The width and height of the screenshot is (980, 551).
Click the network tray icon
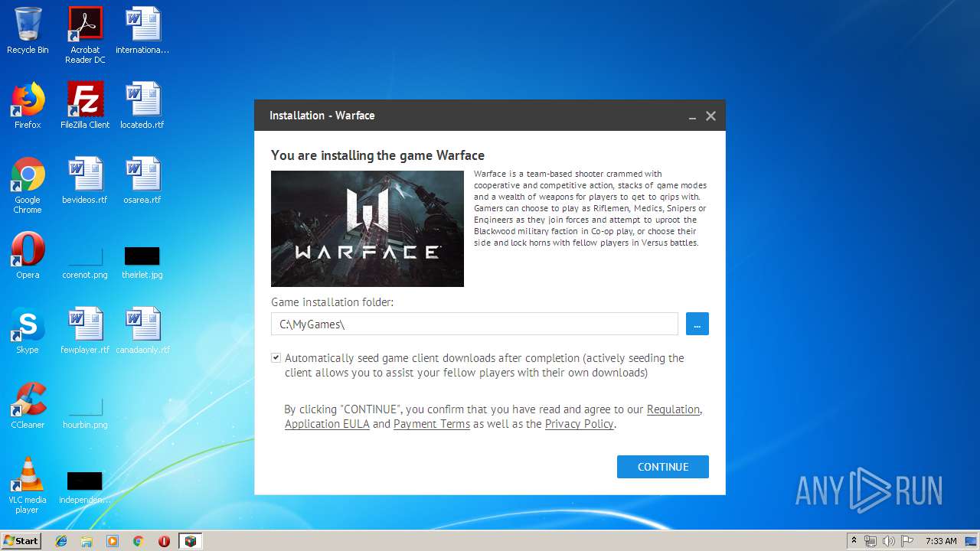(871, 541)
